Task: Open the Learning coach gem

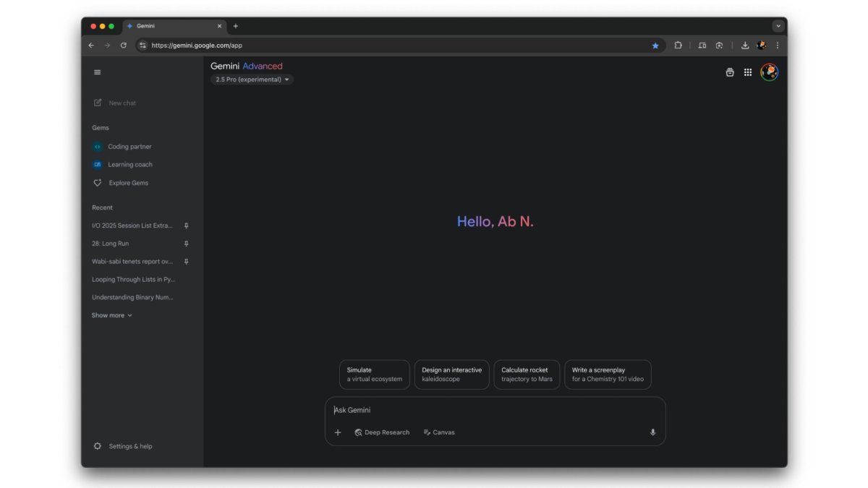Action: 123,165
